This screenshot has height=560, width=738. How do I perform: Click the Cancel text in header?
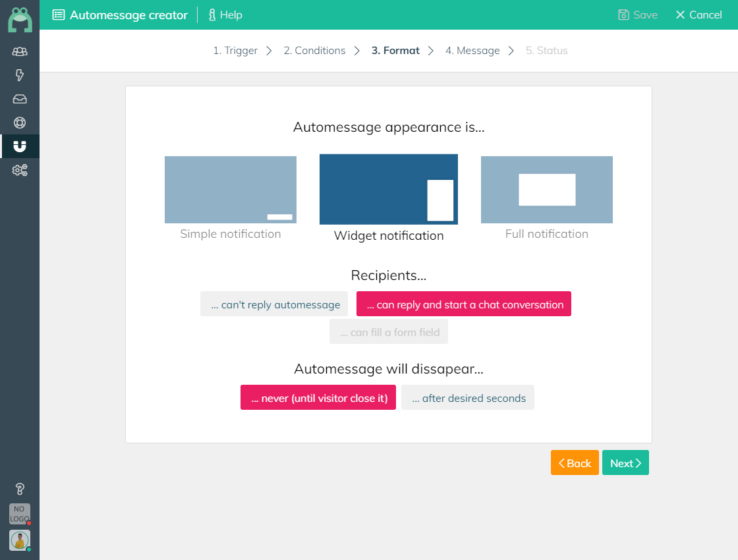(x=706, y=15)
